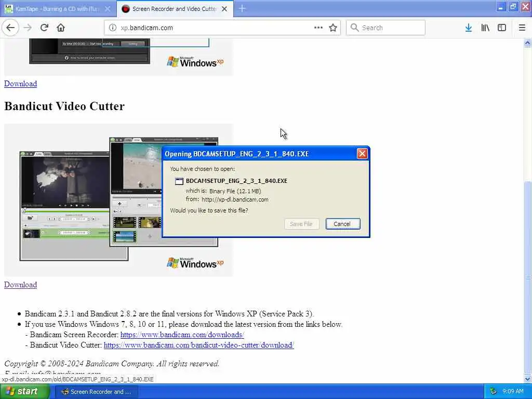Screen dimensions: 532x399
Task: Click the Screen Recorder taskbar button
Action: pyautogui.click(x=96, y=392)
